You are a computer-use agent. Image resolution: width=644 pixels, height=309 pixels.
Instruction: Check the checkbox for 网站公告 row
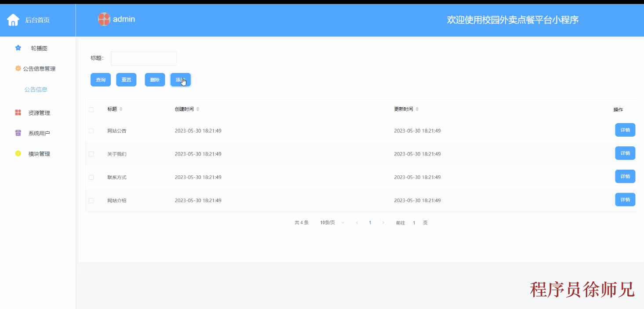(91, 130)
